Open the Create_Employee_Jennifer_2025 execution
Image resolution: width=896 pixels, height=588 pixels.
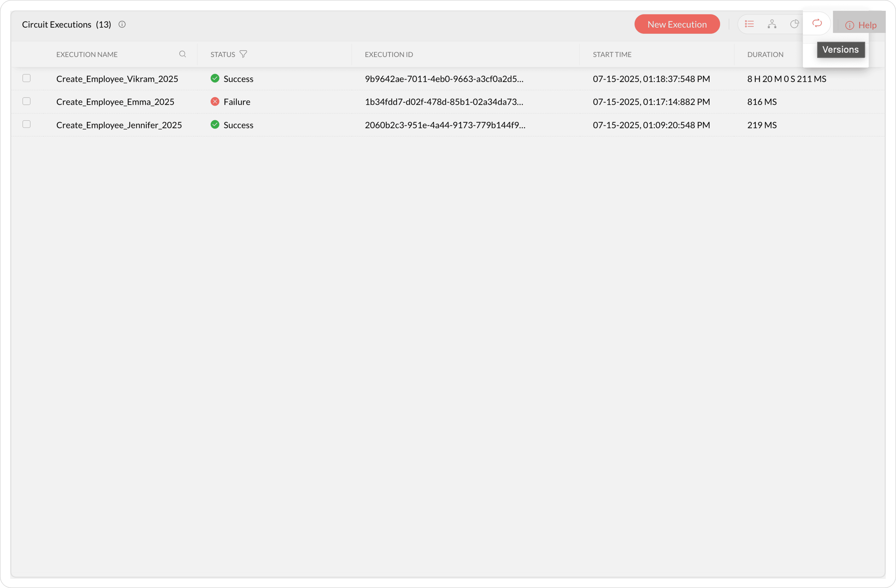coord(119,125)
